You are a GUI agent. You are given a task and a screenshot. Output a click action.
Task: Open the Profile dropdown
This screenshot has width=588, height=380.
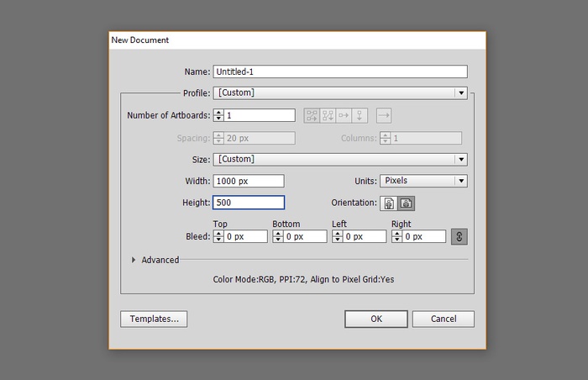click(x=340, y=92)
